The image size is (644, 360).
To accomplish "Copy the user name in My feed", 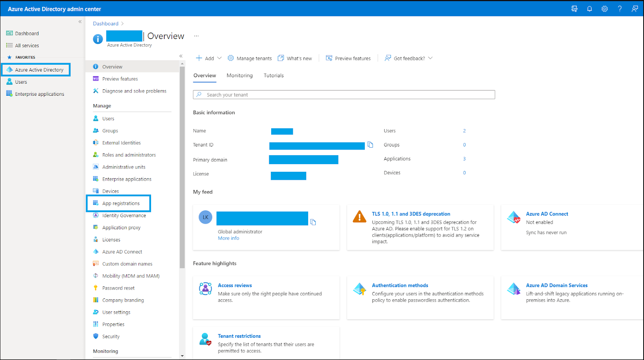I will [313, 222].
